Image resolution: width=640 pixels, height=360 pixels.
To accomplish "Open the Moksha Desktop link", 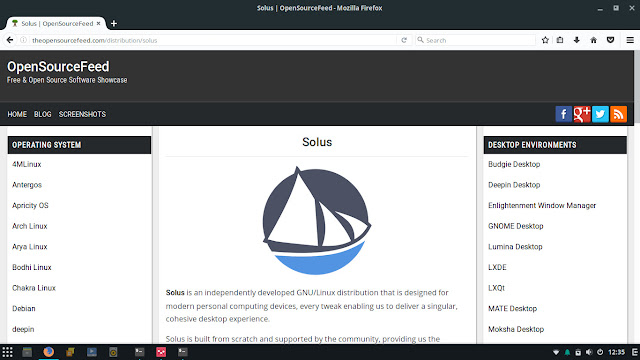I will [x=516, y=329].
